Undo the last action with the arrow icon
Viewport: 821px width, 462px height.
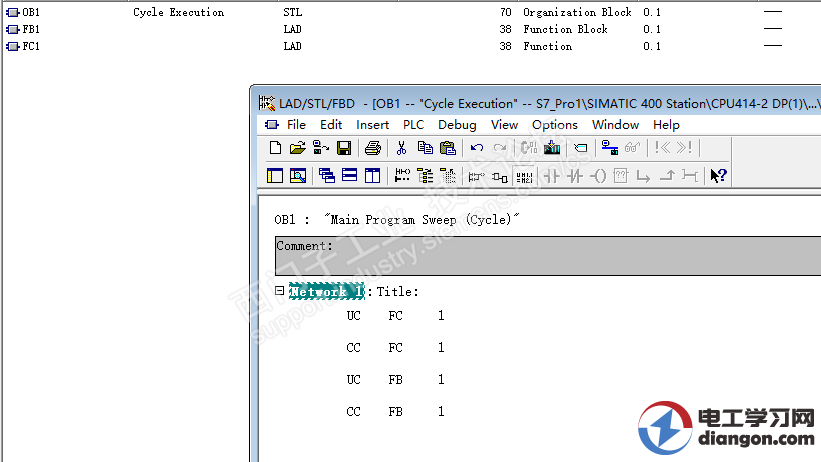coord(476,148)
